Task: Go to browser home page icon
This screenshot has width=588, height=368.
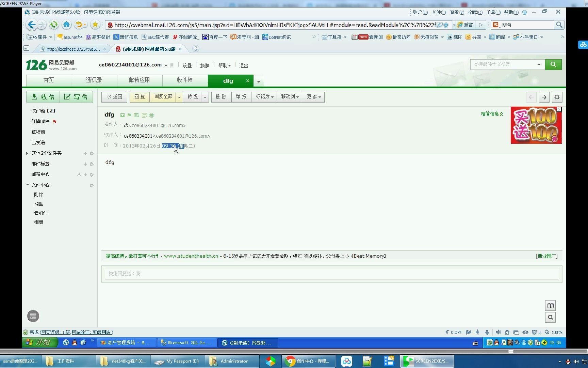Action: coord(66,25)
